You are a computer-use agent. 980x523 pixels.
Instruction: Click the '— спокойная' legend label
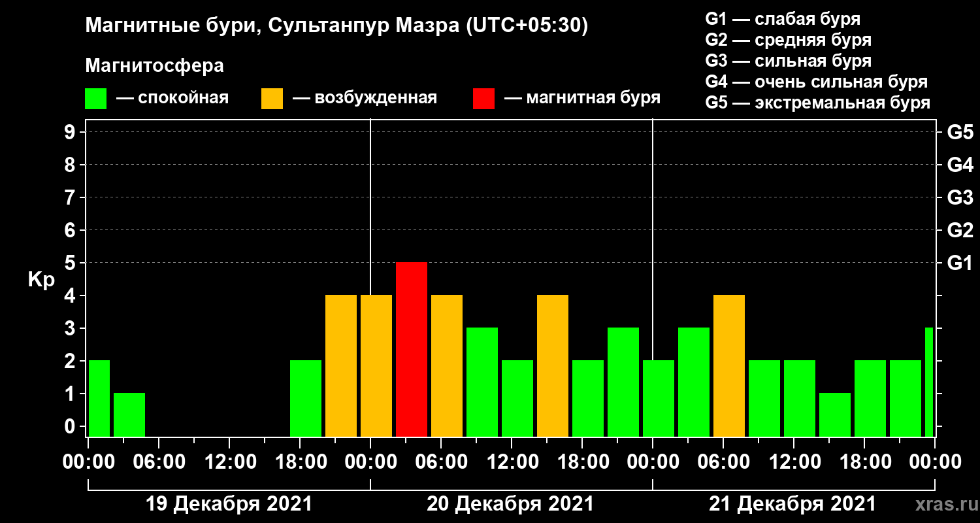point(172,98)
